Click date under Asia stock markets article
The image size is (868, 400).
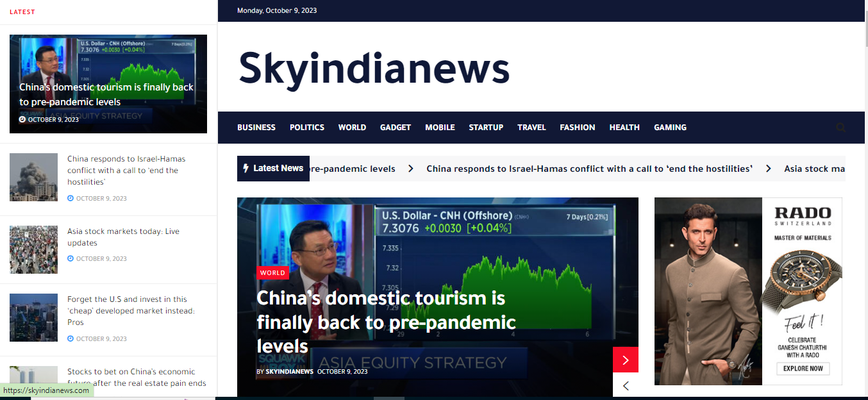101,258
